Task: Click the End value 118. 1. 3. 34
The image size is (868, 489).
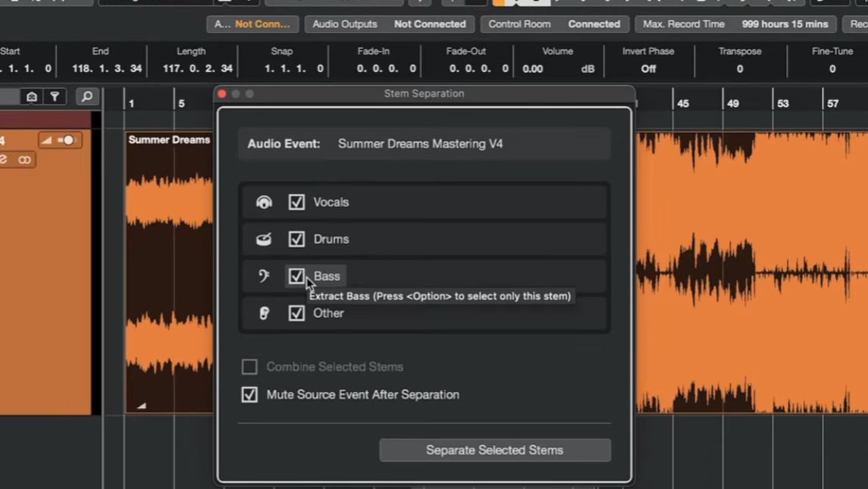Action: (107, 69)
